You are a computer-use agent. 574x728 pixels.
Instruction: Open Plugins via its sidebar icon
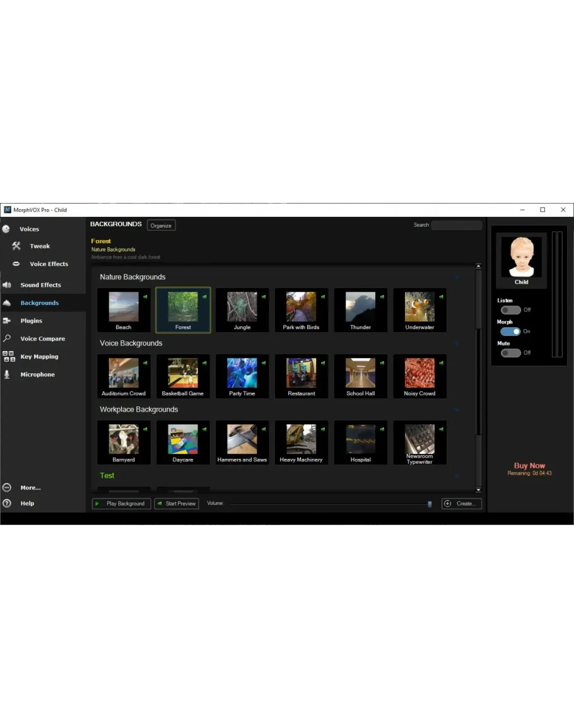point(7,321)
